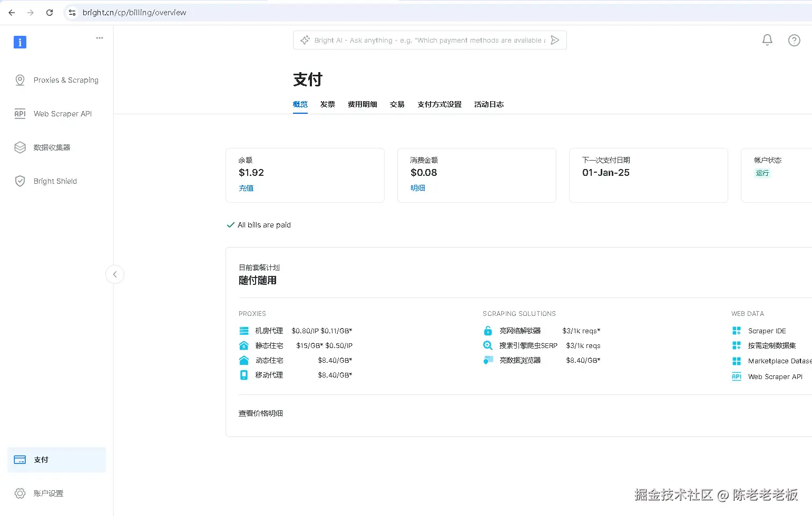The image size is (812, 516).
Task: Click the 亮数据浏览器 icon
Action: 488,360
